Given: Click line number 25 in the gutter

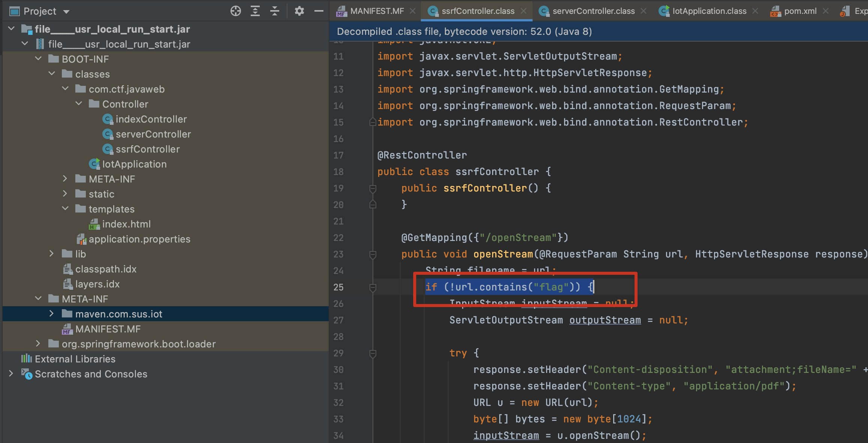Looking at the screenshot, I should click(338, 287).
